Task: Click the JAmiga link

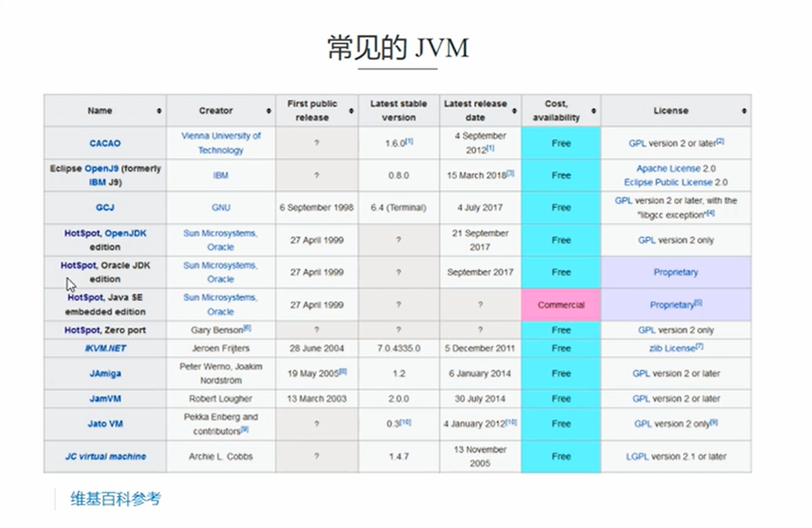Action: [105, 373]
